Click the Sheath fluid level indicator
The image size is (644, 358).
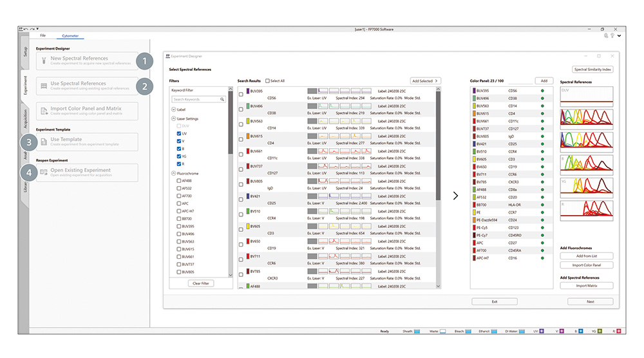pos(416,331)
